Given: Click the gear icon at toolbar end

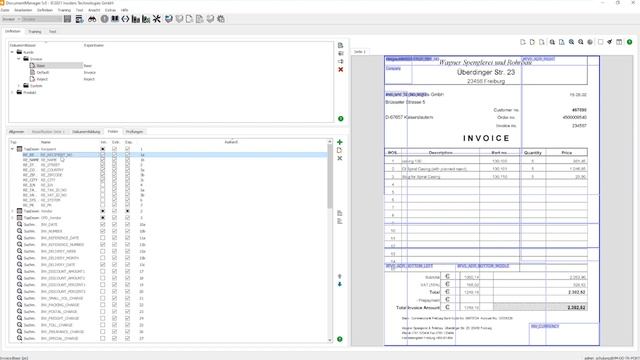Looking at the screenshot, I should (x=221, y=19).
